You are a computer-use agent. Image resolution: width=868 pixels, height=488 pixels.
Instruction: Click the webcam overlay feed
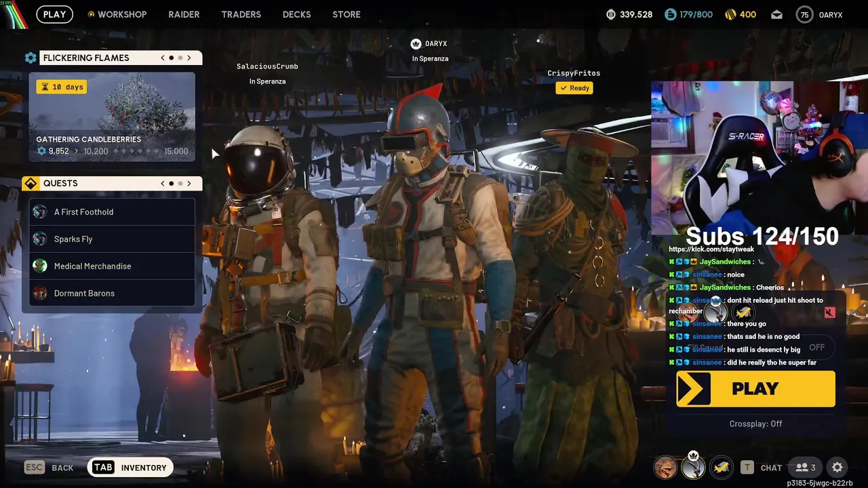coord(759,158)
